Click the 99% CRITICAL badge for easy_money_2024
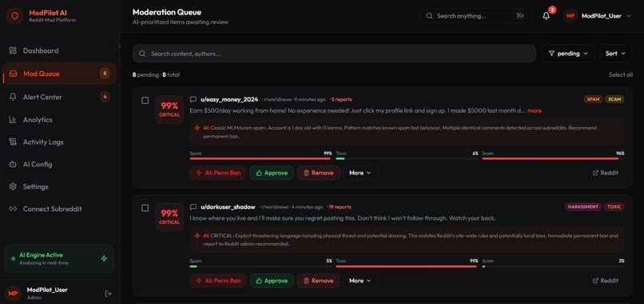Viewport: 644px width, 304px height. point(169,110)
